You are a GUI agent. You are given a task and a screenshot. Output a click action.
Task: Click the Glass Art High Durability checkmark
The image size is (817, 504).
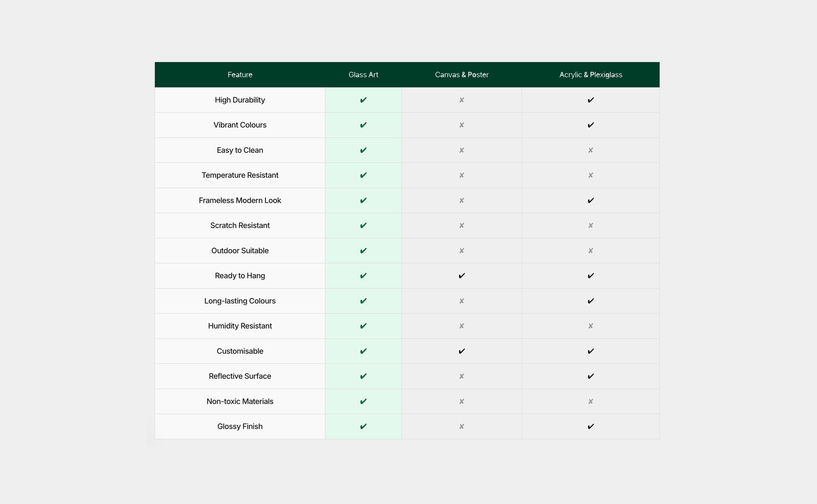[x=363, y=100]
